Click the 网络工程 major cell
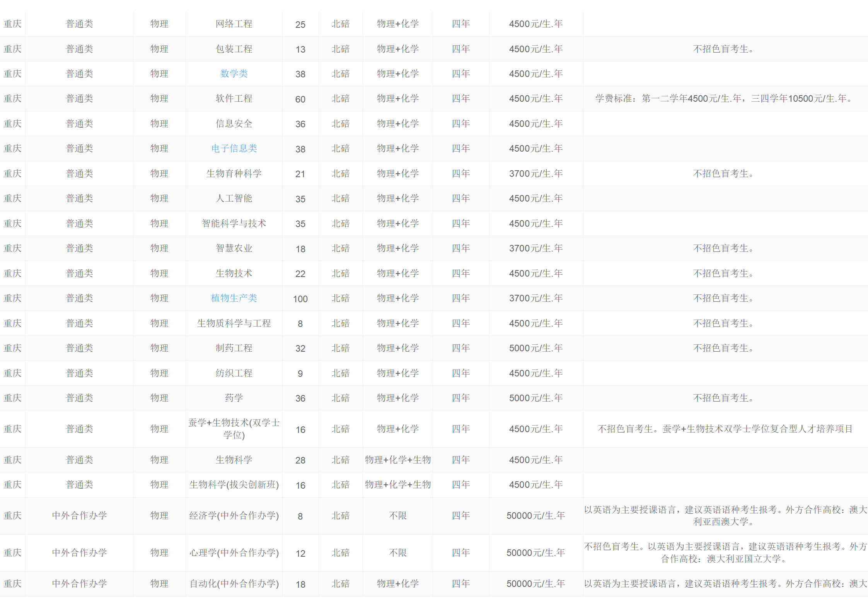The image size is (868, 614). (x=234, y=24)
